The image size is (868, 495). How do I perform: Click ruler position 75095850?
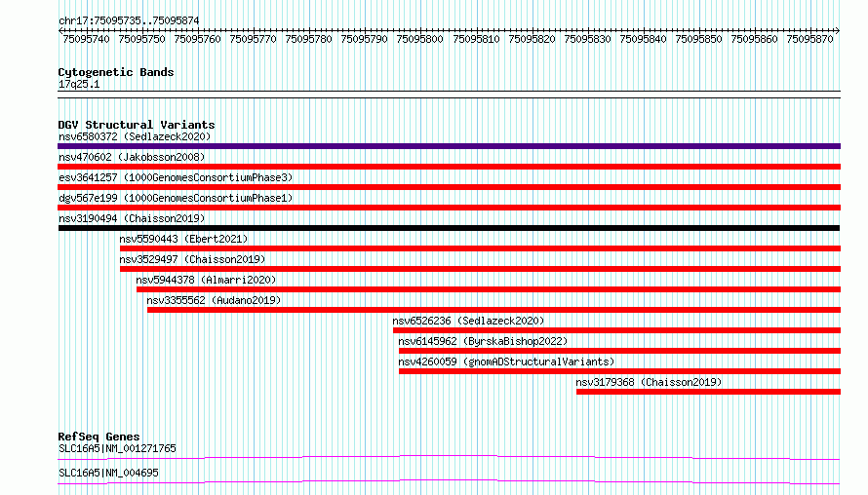coord(698,39)
